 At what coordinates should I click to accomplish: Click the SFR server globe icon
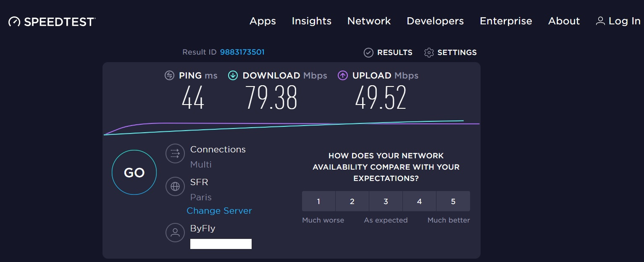pyautogui.click(x=175, y=186)
